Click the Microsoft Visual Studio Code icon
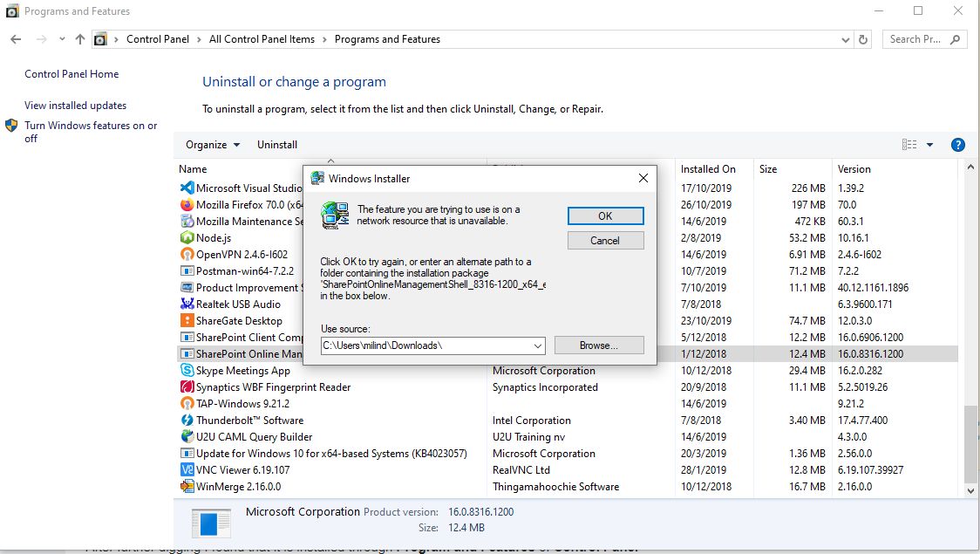980x554 pixels. pyautogui.click(x=187, y=188)
